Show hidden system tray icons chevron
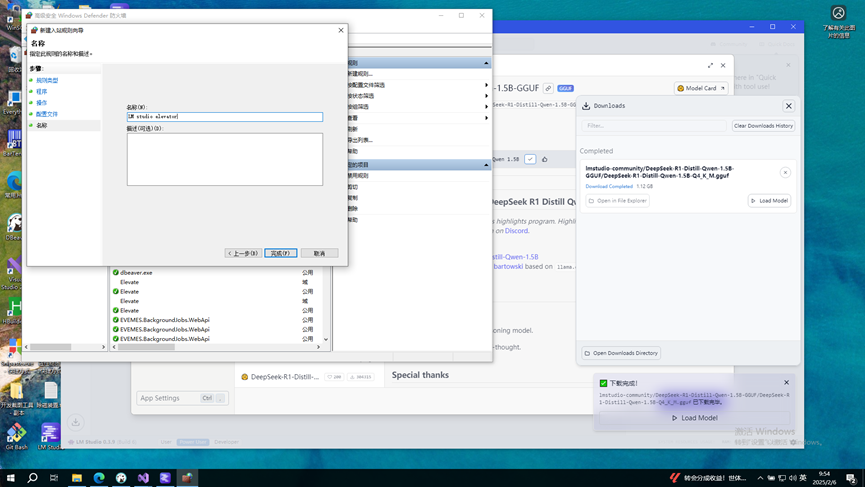 (760, 478)
